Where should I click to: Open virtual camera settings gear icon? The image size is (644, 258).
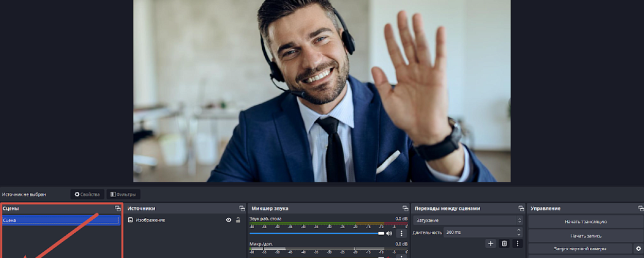pyautogui.click(x=639, y=249)
